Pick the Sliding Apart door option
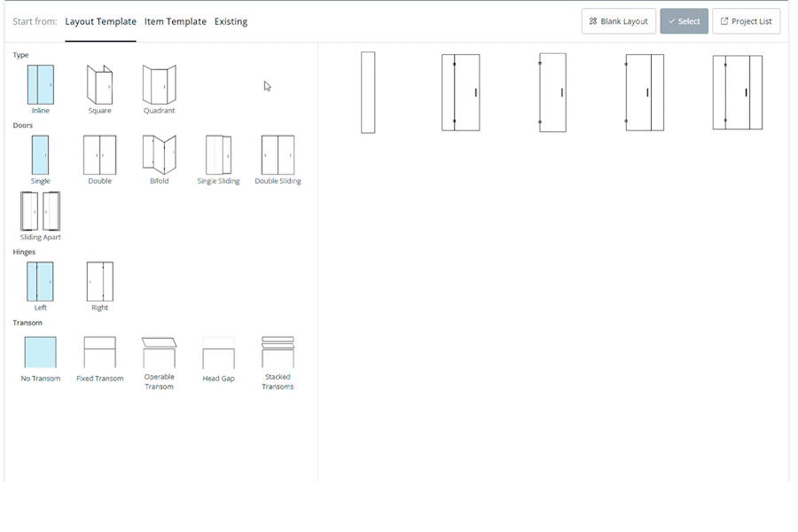The height and width of the screenshot is (532, 798). (x=41, y=212)
